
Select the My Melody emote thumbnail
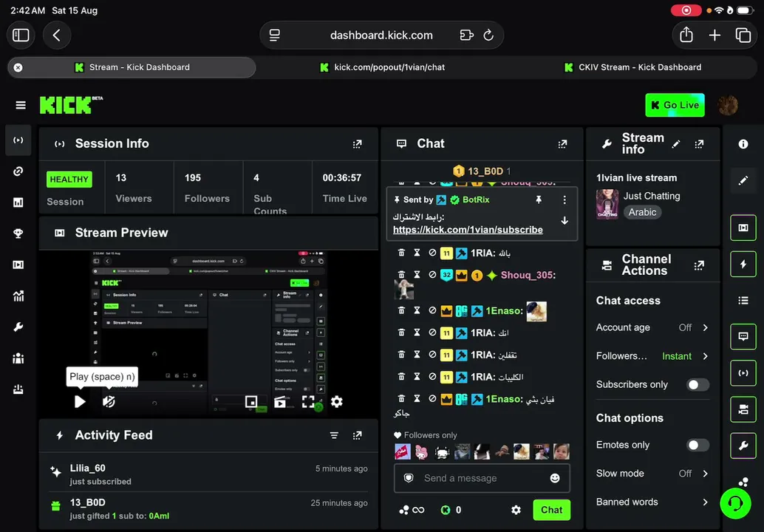[421, 451]
